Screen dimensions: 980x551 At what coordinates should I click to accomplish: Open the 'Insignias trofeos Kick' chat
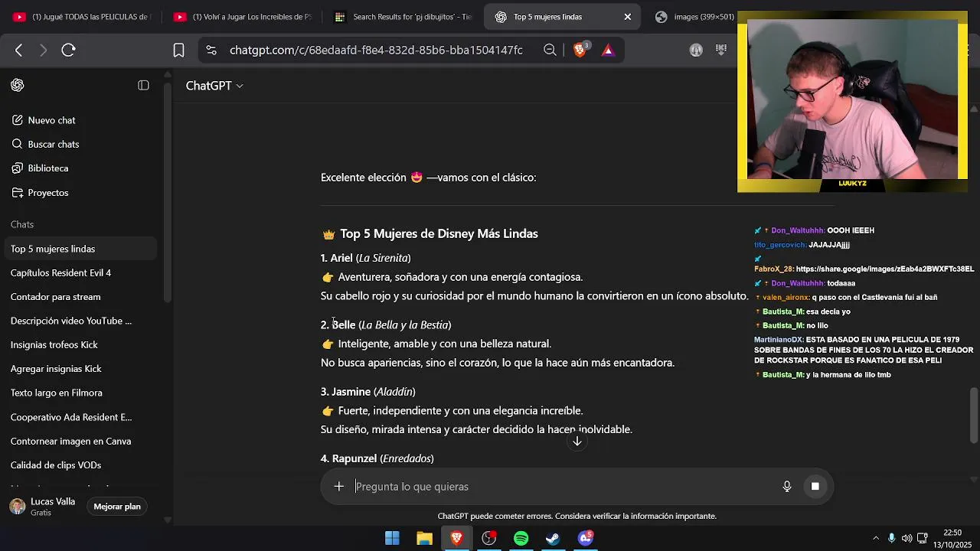80,344
